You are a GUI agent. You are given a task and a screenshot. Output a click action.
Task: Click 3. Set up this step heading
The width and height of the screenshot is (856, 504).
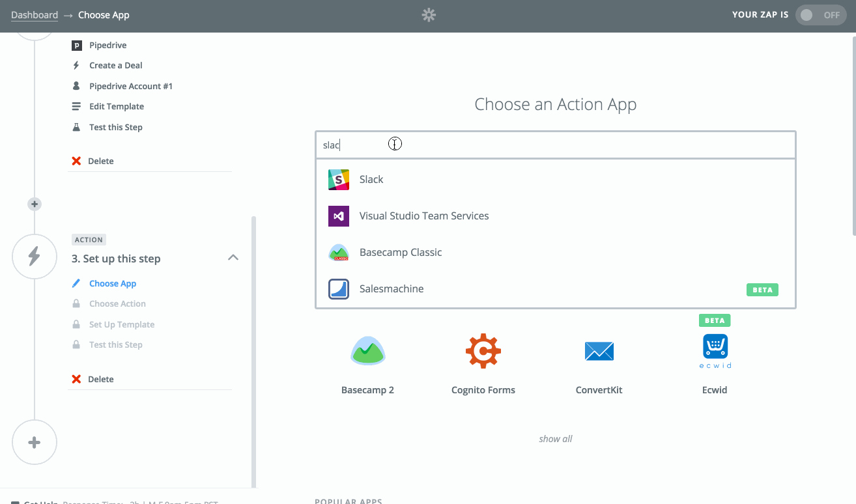[x=116, y=259]
